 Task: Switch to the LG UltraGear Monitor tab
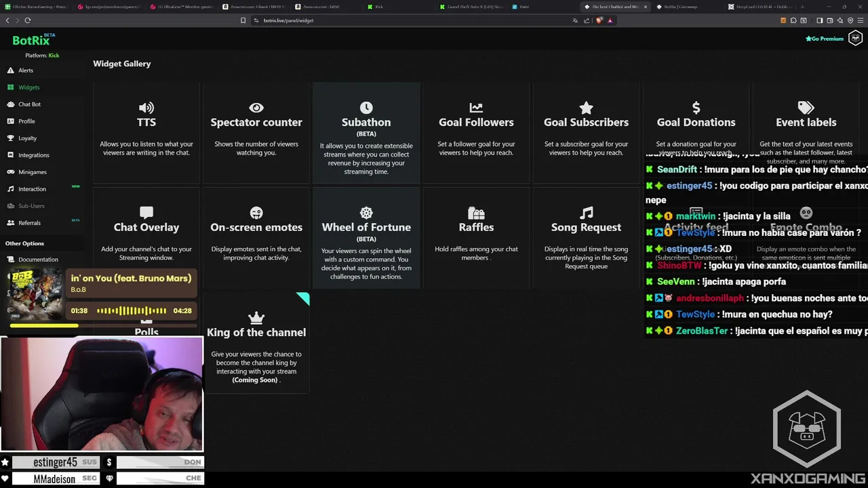click(183, 7)
